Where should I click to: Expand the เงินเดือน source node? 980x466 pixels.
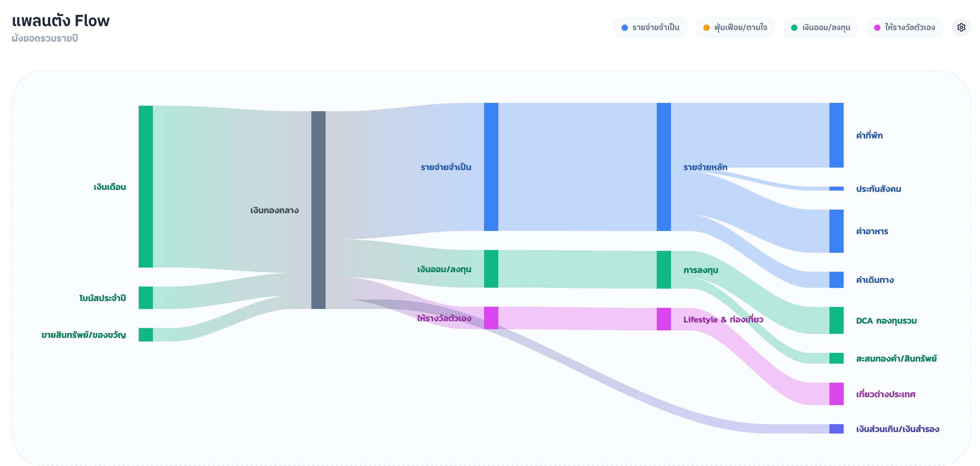tap(145, 186)
